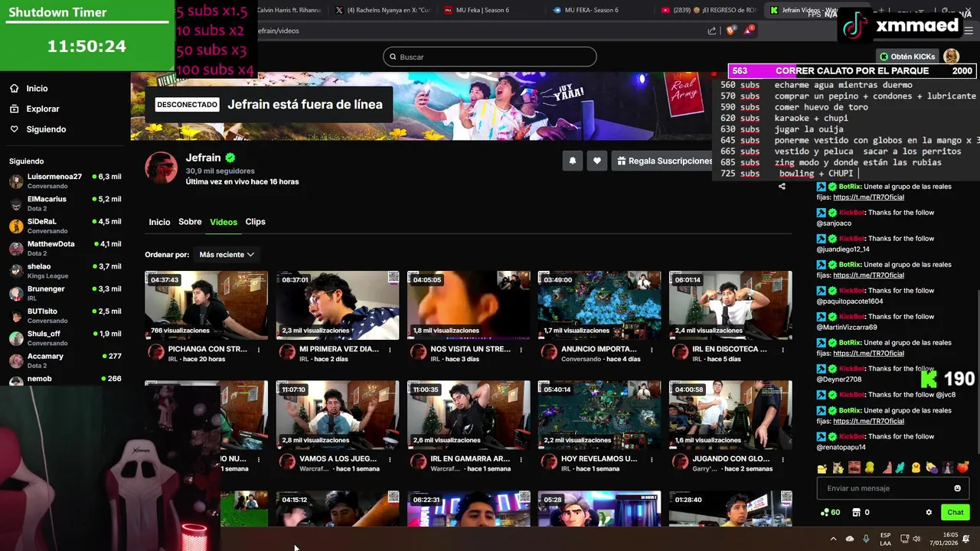Click the 60 channel points icon
This screenshot has height=551, width=980.
click(x=825, y=513)
